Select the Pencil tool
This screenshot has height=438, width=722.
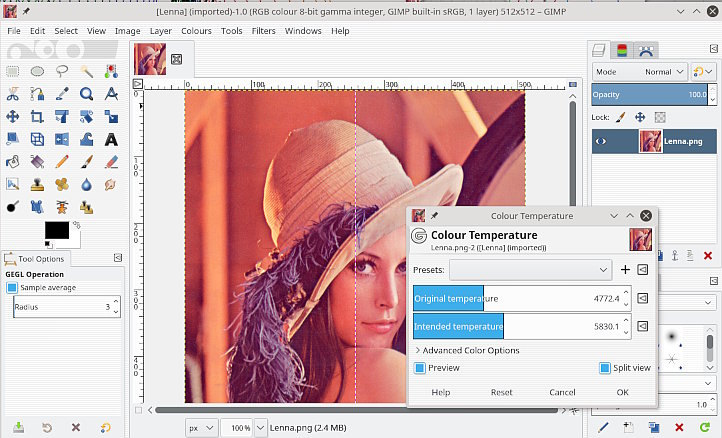pyautogui.click(x=62, y=162)
